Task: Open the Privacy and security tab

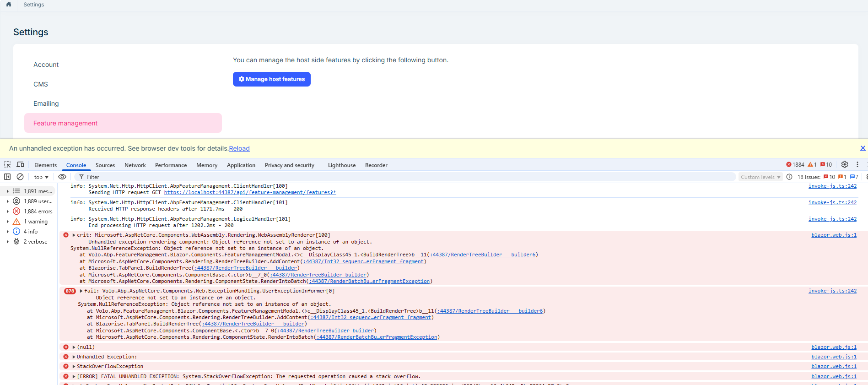Action: pos(290,165)
